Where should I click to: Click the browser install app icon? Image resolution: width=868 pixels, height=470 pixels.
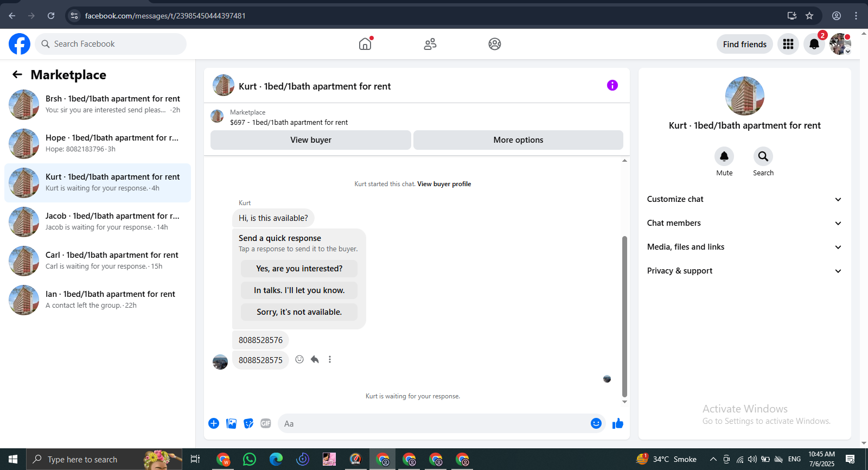pos(792,16)
